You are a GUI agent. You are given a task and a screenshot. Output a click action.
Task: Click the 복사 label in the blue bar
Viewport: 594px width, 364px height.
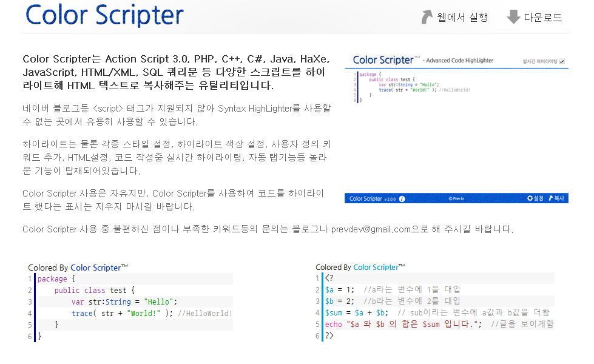[x=559, y=198]
